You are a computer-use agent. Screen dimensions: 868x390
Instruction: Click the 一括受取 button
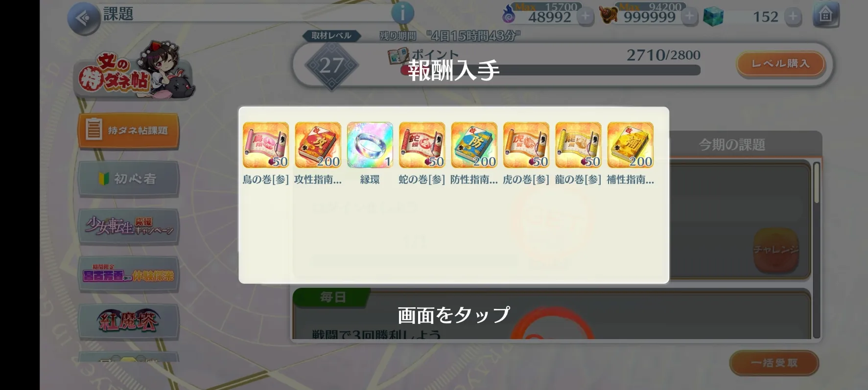[774, 363]
